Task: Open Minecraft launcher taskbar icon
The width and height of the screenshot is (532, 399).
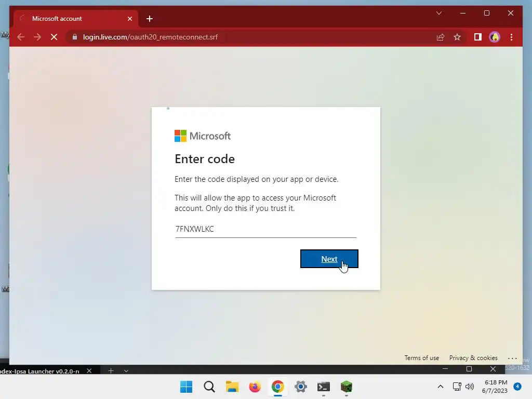Action: pyautogui.click(x=347, y=387)
